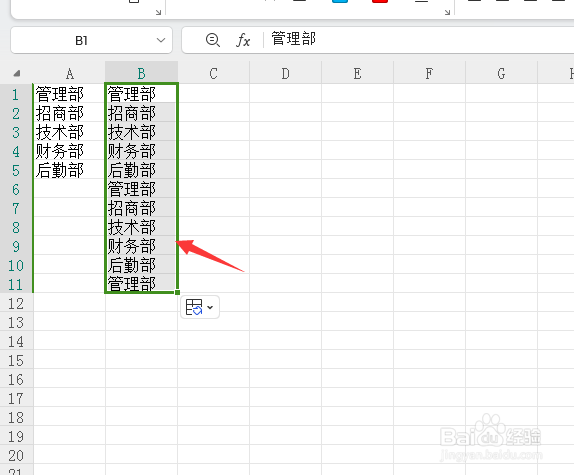Select row 1 header
Viewport: 574px width, 475px height.
point(16,94)
